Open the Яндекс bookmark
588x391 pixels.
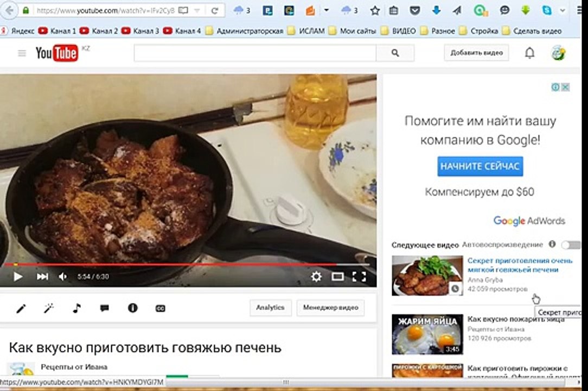[18, 31]
